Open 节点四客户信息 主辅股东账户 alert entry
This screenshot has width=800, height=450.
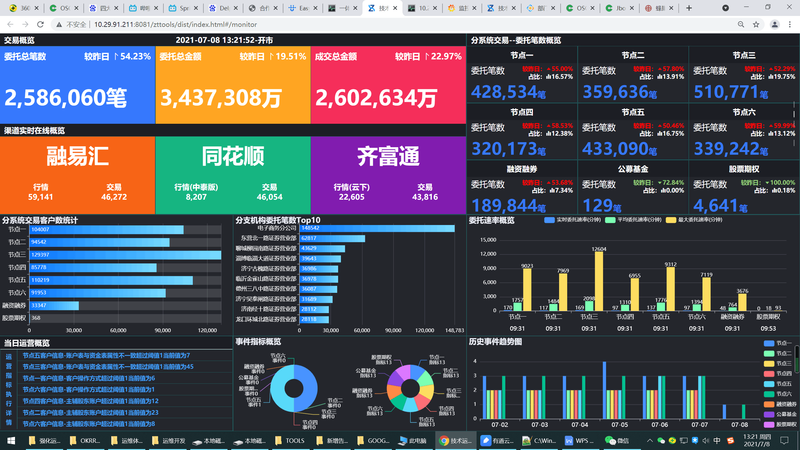coord(90,401)
